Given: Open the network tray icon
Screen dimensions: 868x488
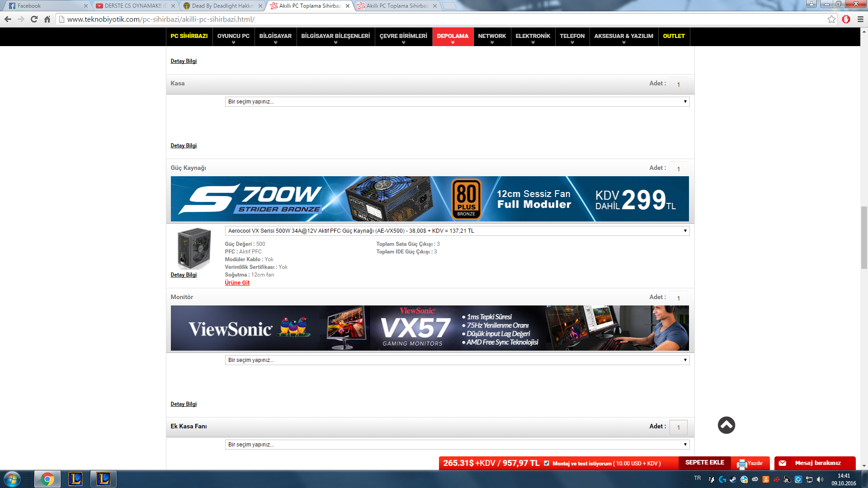Looking at the screenshot, I should pyautogui.click(x=809, y=479).
